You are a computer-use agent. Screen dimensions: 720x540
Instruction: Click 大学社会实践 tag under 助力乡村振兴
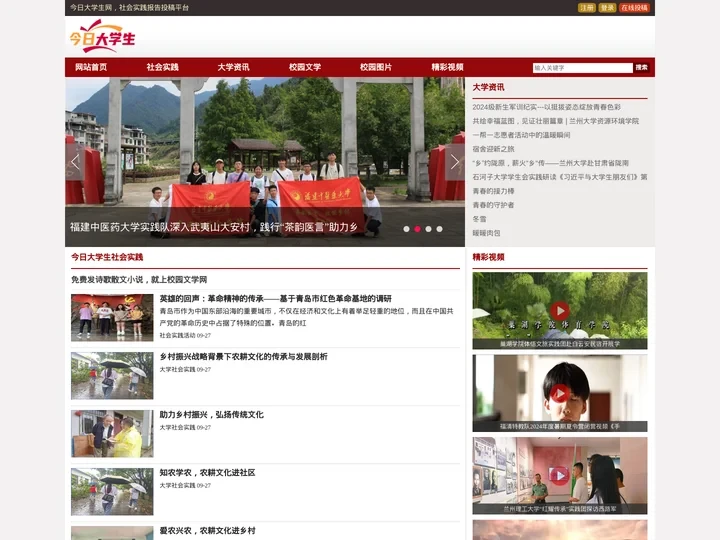(177, 428)
